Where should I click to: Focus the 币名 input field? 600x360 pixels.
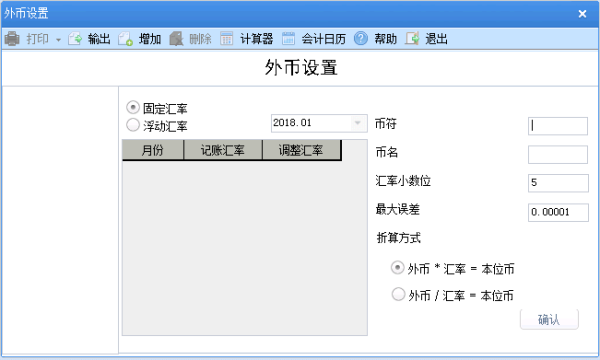tap(558, 154)
